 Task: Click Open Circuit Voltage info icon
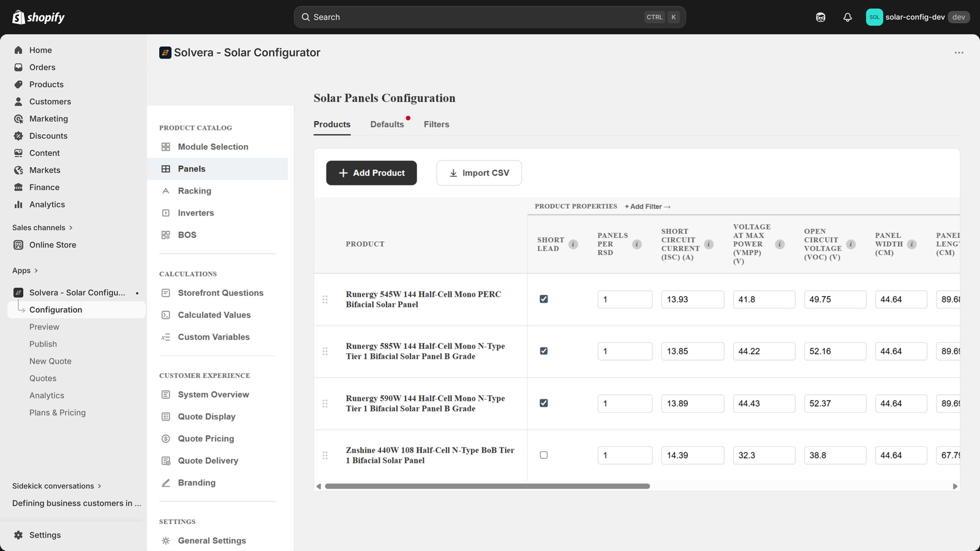(x=851, y=244)
